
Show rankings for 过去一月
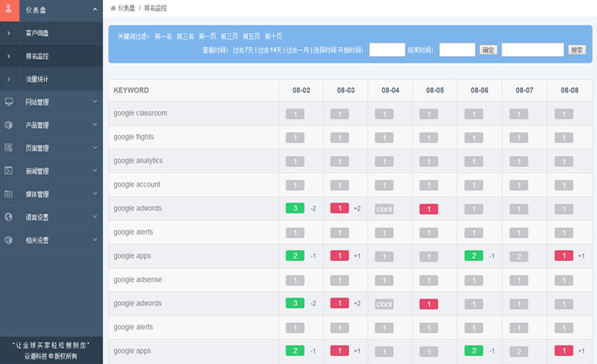(297, 50)
